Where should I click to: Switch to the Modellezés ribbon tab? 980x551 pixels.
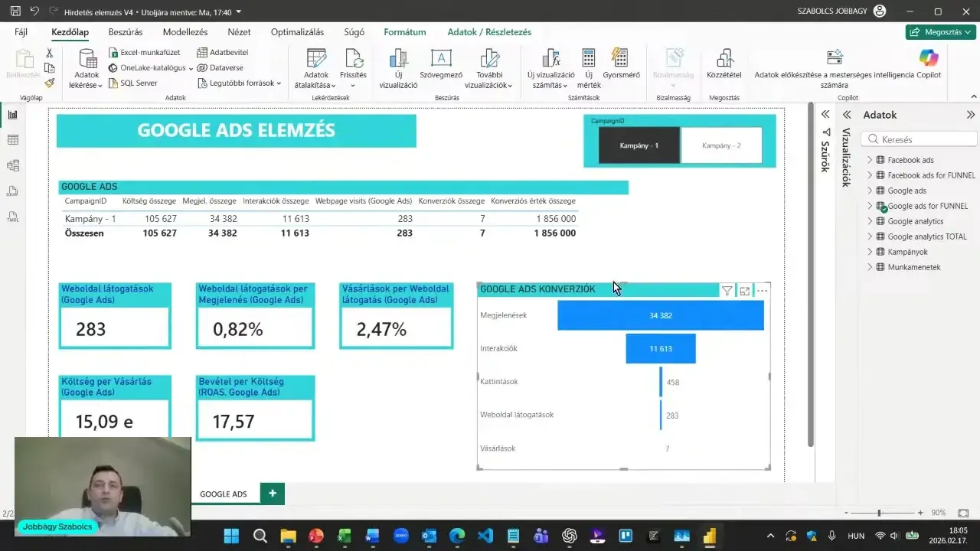tap(185, 32)
